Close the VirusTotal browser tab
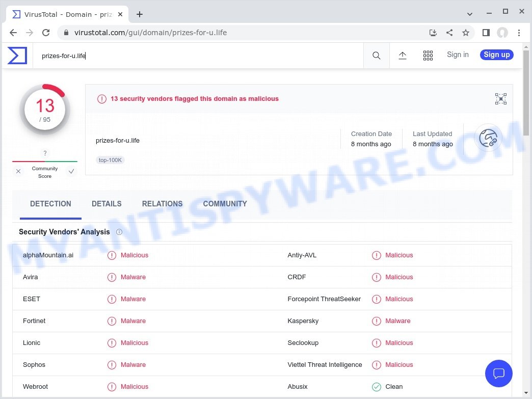This screenshot has height=399, width=532. pyautogui.click(x=120, y=14)
